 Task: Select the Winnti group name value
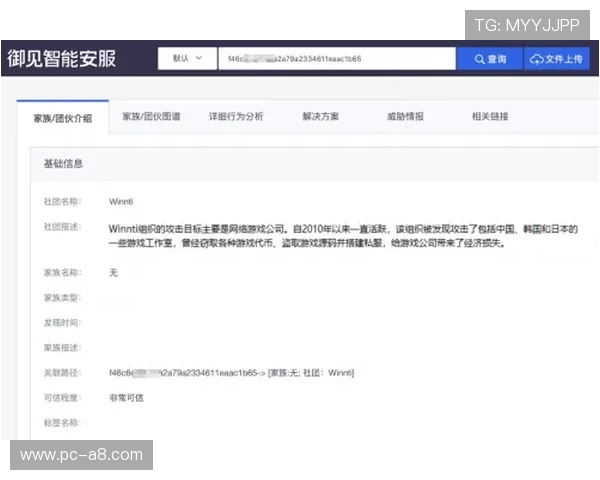[121, 201]
